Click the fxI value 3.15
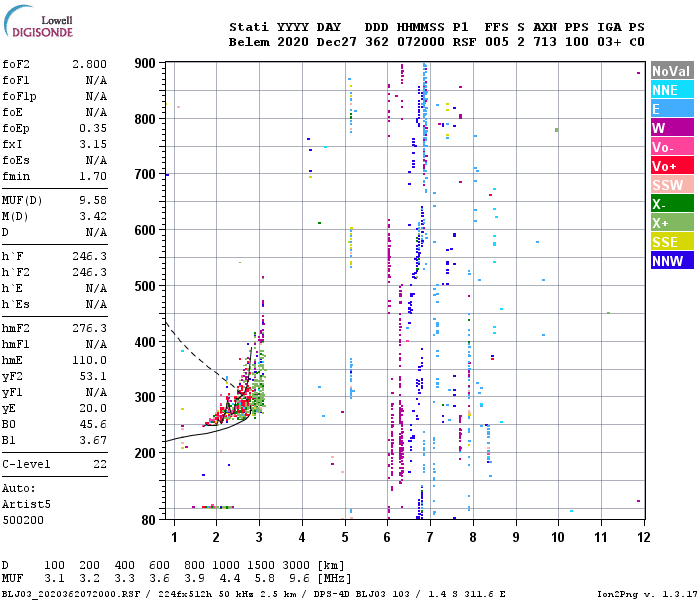700x600 pixels. (x=93, y=144)
